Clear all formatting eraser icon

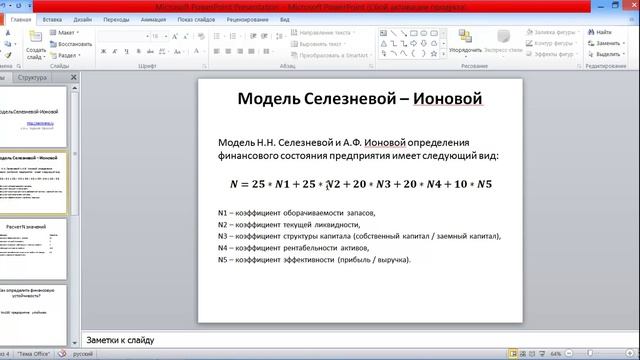201,37
